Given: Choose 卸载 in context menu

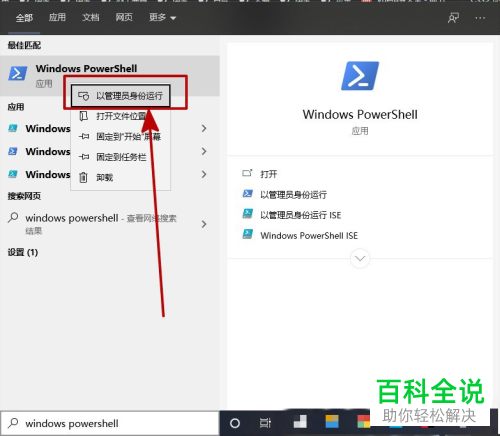Looking at the screenshot, I should 120,177.
